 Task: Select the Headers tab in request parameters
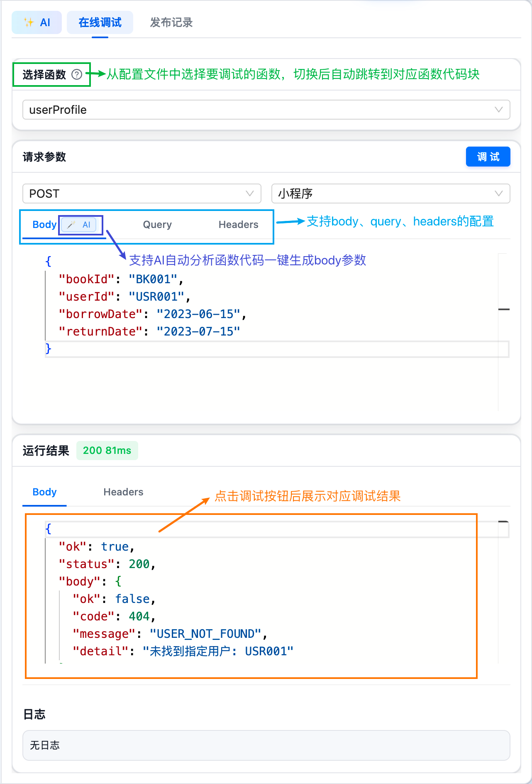[238, 225]
